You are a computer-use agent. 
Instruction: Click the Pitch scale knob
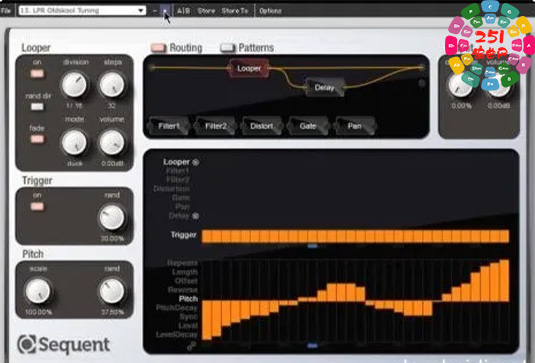(x=38, y=291)
